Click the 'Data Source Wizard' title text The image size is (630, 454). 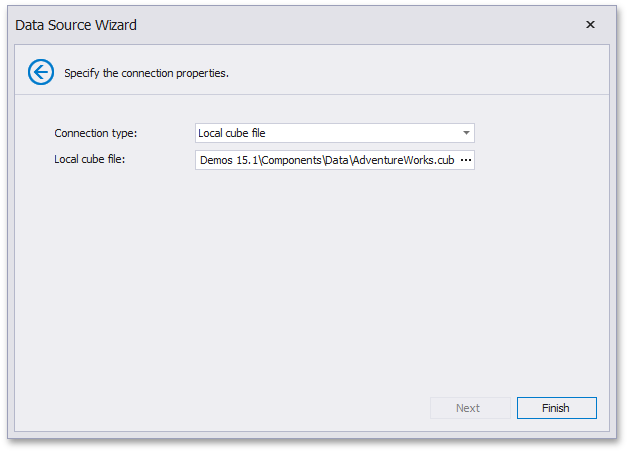pos(76,25)
